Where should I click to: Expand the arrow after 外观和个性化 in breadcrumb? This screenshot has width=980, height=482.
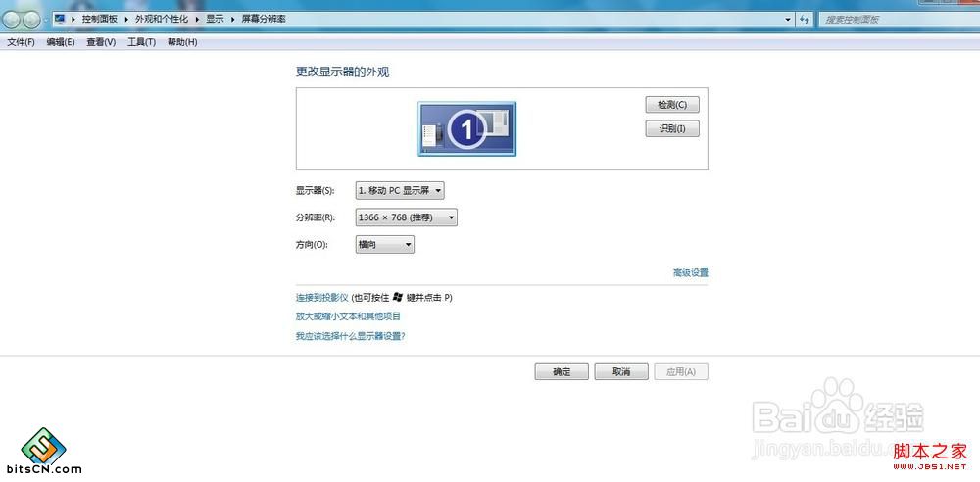pyautogui.click(x=197, y=20)
